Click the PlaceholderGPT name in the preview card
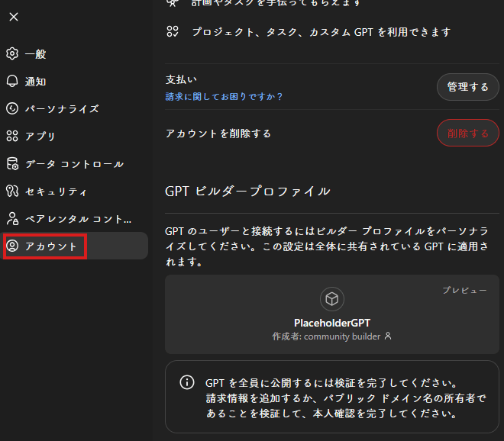Image resolution: width=504 pixels, height=441 pixels. pyautogui.click(x=332, y=323)
